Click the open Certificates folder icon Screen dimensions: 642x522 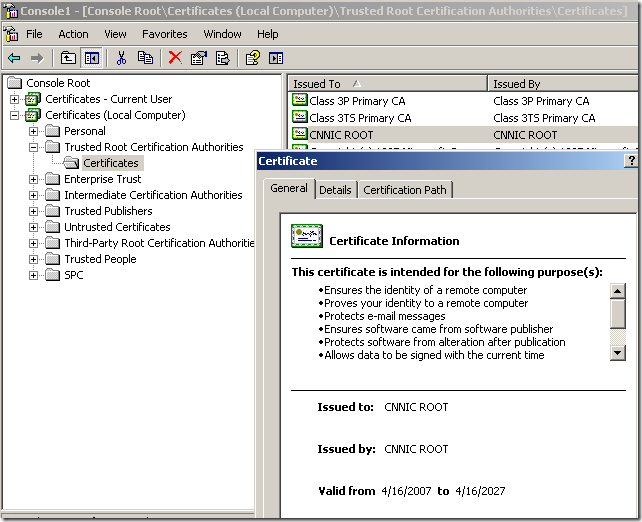[x=71, y=163]
